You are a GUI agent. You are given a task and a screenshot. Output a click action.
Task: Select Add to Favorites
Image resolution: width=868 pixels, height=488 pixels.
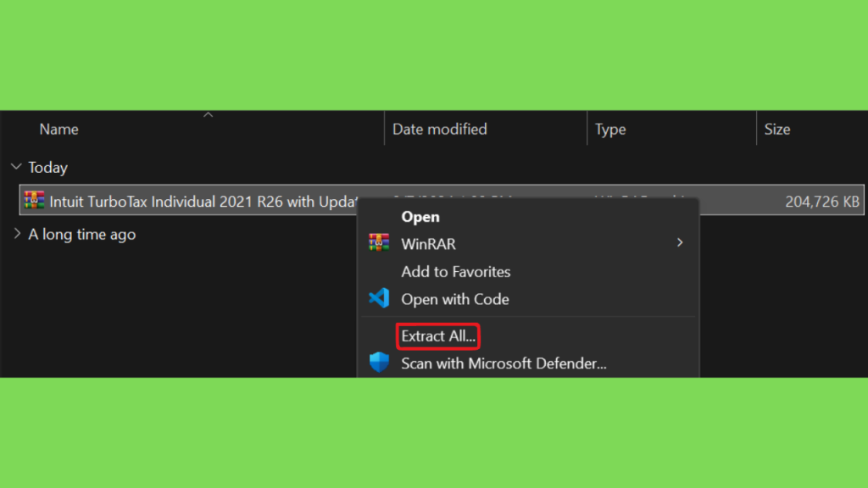tap(455, 272)
